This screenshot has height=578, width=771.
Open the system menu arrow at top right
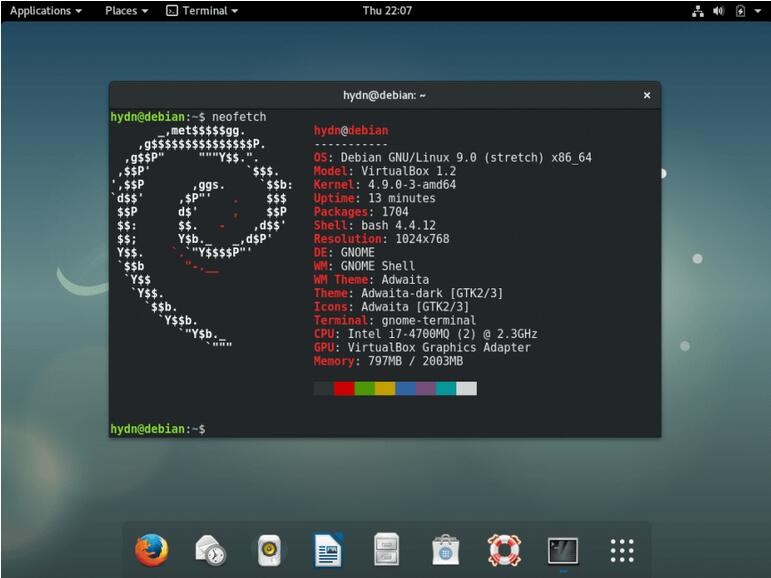[758, 11]
